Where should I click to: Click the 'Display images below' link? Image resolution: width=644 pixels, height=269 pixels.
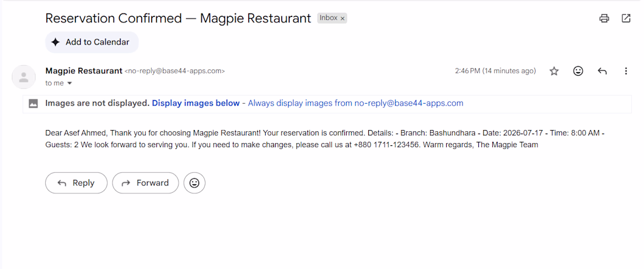(196, 103)
